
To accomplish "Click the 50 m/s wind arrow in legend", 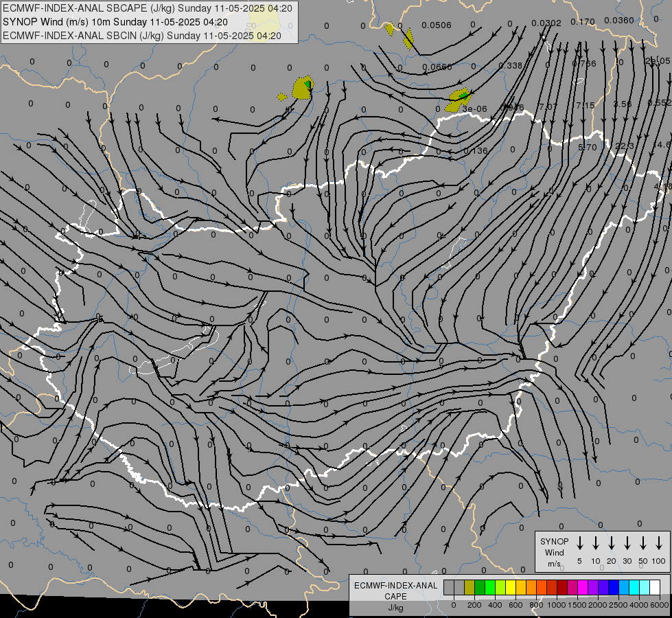I will [643, 542].
